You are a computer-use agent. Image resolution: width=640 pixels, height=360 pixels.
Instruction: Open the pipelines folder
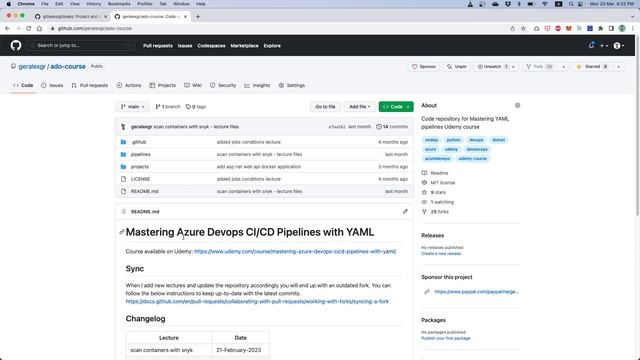[x=140, y=154]
